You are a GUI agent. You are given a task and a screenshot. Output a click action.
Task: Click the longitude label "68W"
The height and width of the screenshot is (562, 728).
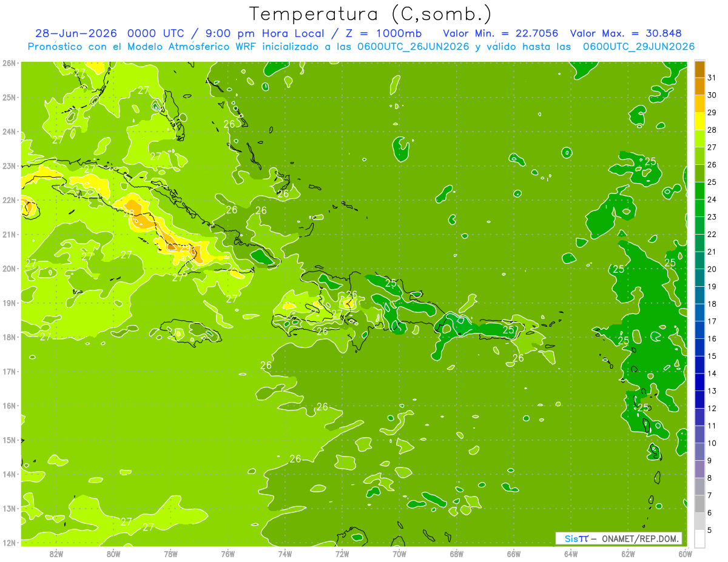(456, 554)
